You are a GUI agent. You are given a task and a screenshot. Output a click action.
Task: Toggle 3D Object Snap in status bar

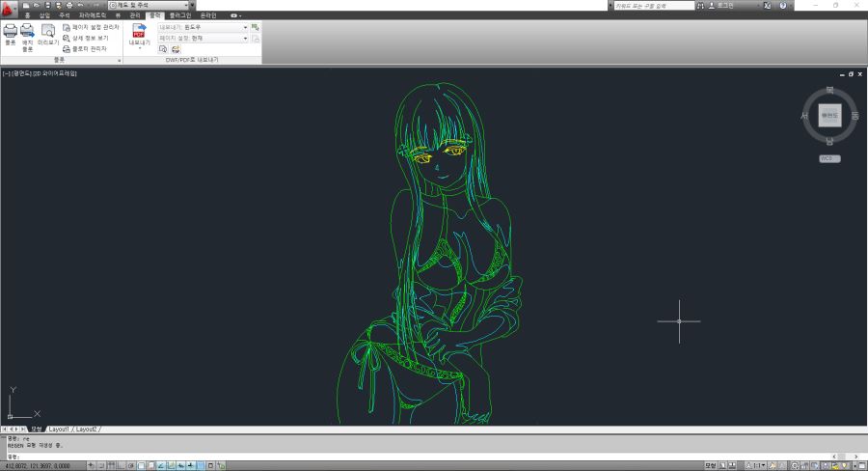click(150, 465)
